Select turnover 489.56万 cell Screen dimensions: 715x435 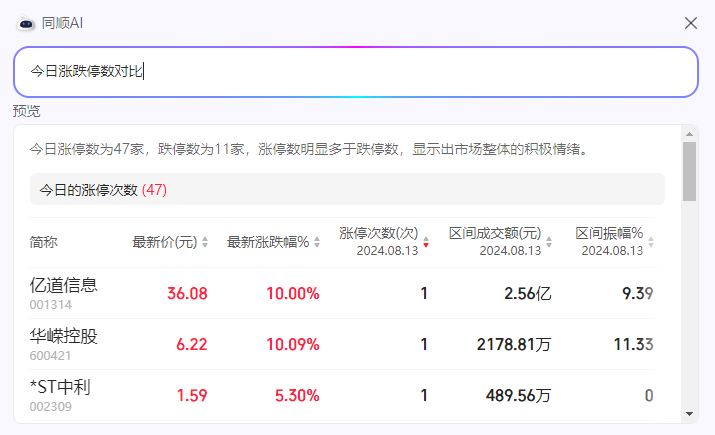point(518,395)
